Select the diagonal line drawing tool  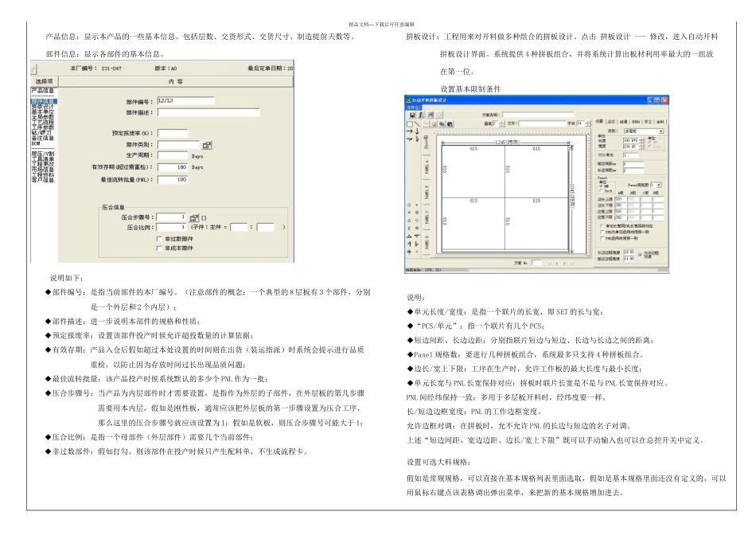coord(416,124)
